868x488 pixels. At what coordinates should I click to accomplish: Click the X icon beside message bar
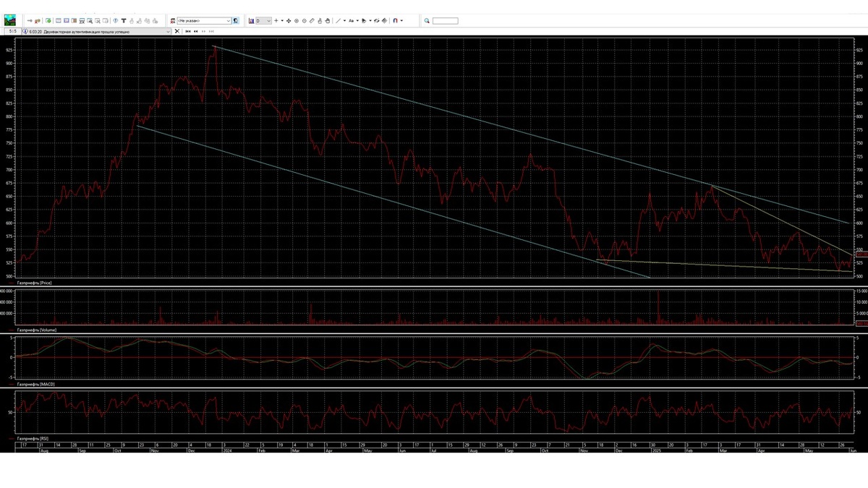[177, 31]
